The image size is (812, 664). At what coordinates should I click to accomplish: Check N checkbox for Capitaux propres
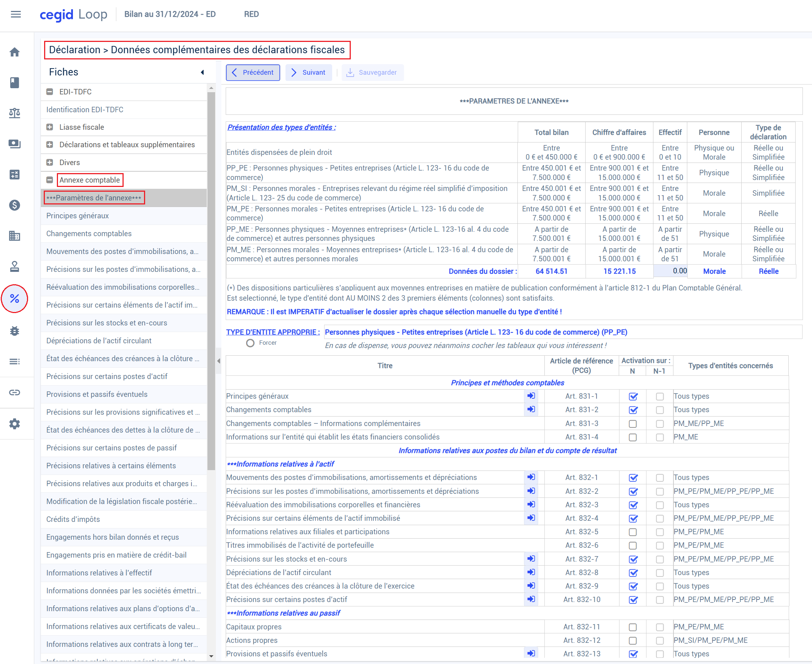click(633, 627)
